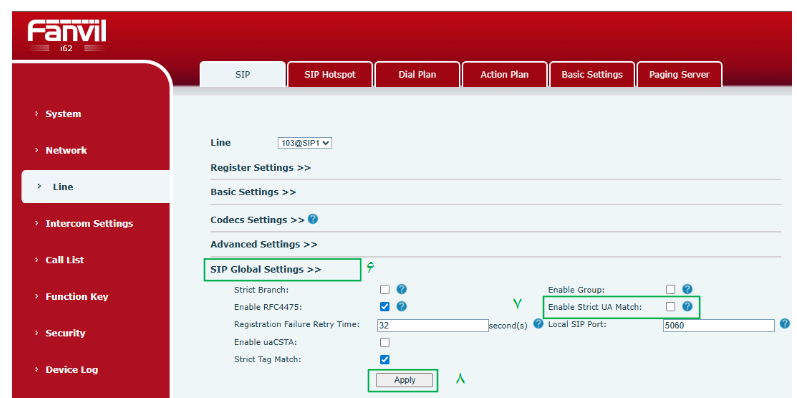Image resolution: width=797 pixels, height=398 pixels.
Task: Enable the uaCSTA checkbox
Action: pos(385,342)
